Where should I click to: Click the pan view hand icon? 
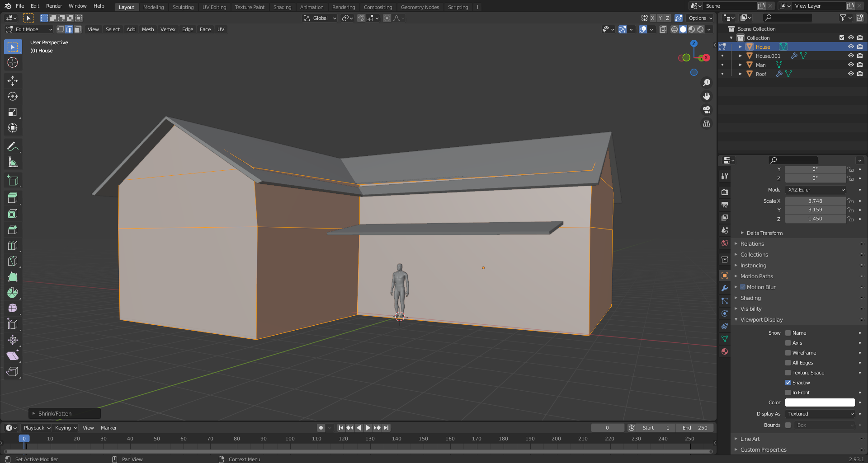click(707, 96)
